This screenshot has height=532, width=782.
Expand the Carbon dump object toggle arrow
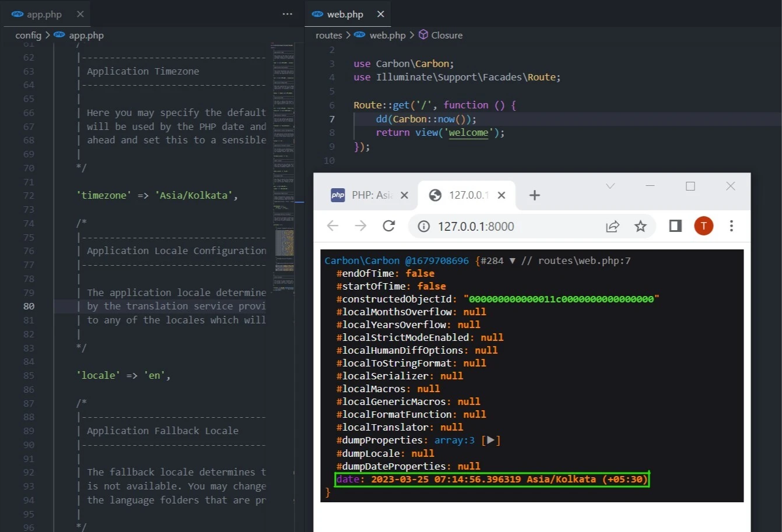(512, 260)
